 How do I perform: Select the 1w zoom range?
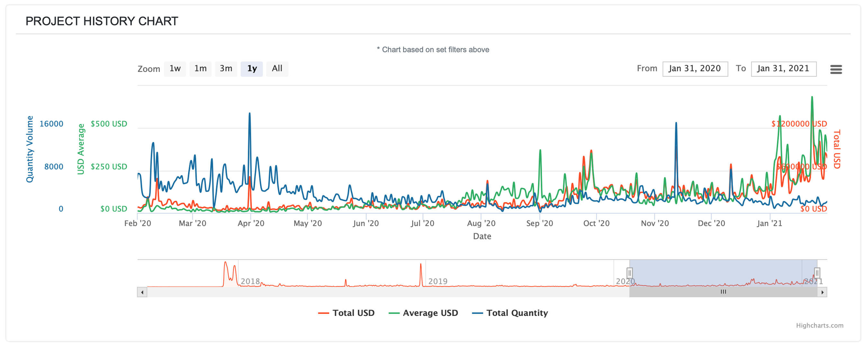175,69
